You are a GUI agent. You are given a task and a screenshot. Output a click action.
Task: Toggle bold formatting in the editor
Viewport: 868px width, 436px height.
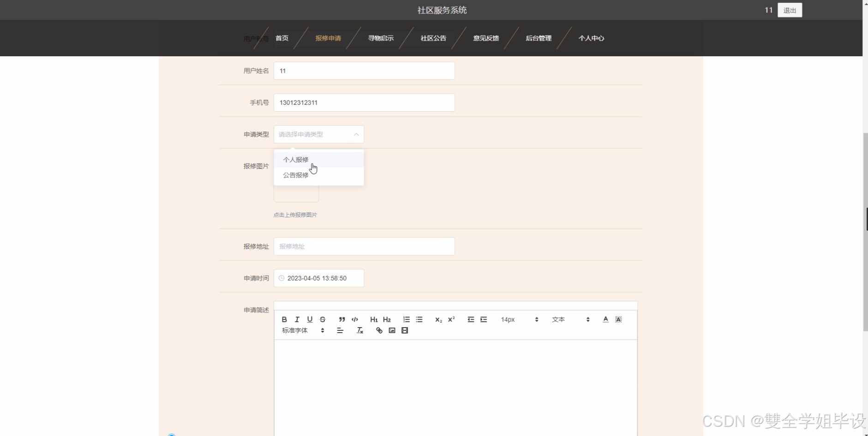click(x=284, y=319)
